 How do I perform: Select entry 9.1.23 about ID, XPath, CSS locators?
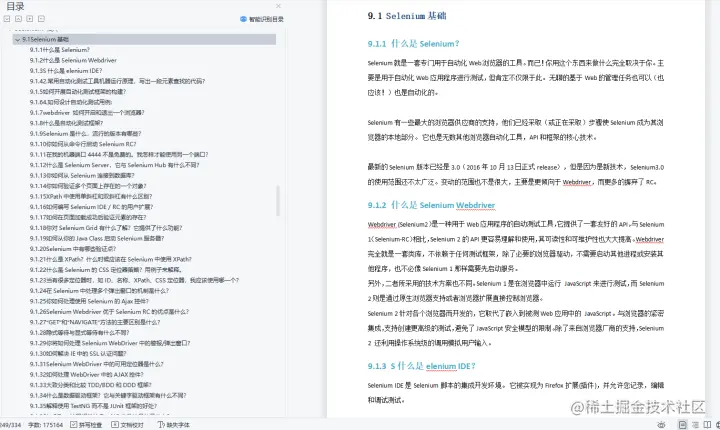[135, 280]
